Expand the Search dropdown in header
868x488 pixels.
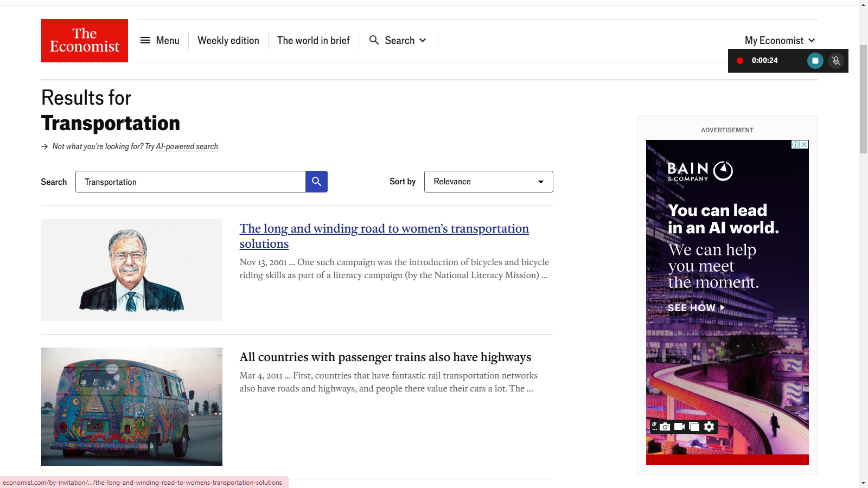[398, 41]
